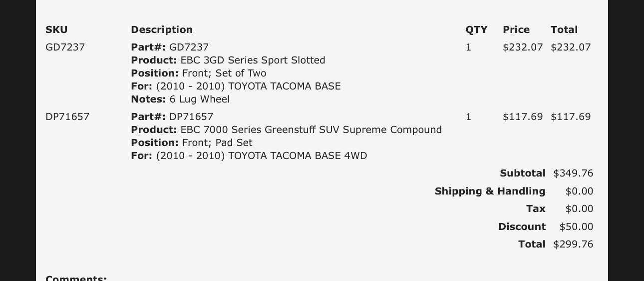Viewport: 644px width, 281px height.
Task: Click the Shipping & Handling label
Action: point(490,191)
